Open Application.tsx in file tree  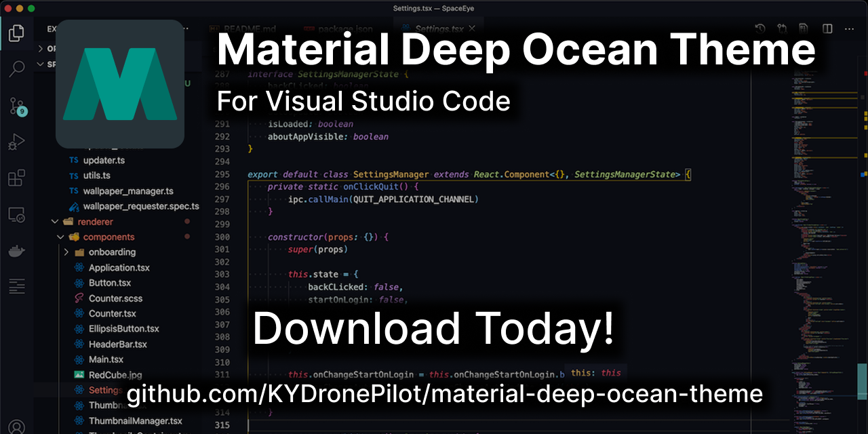tap(119, 268)
